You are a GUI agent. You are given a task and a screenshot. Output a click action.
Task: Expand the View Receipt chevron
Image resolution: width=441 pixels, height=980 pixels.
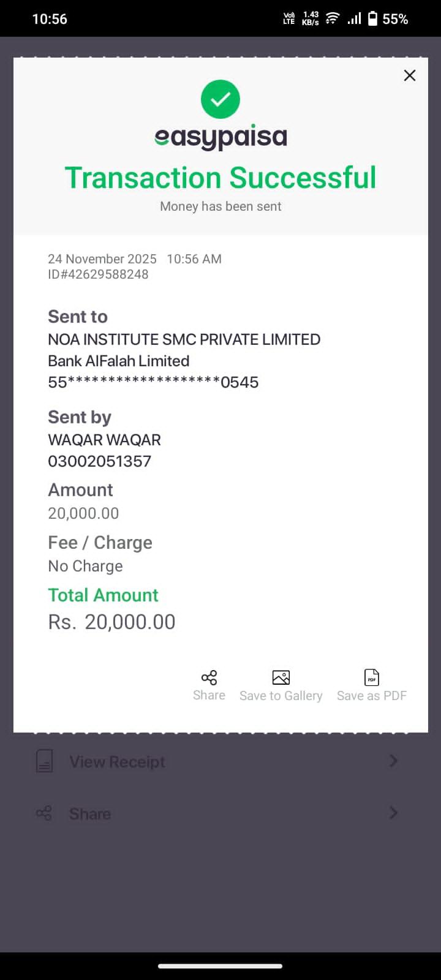pos(393,761)
